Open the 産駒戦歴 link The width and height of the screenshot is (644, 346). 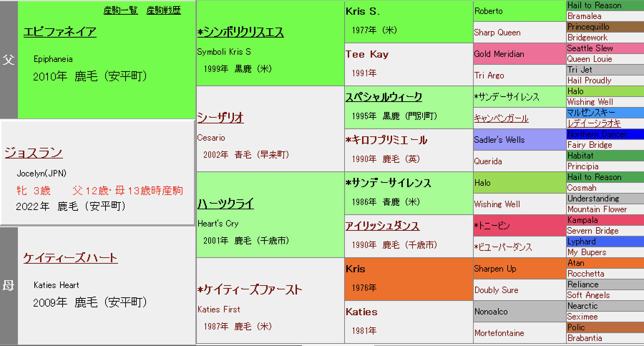tap(164, 11)
